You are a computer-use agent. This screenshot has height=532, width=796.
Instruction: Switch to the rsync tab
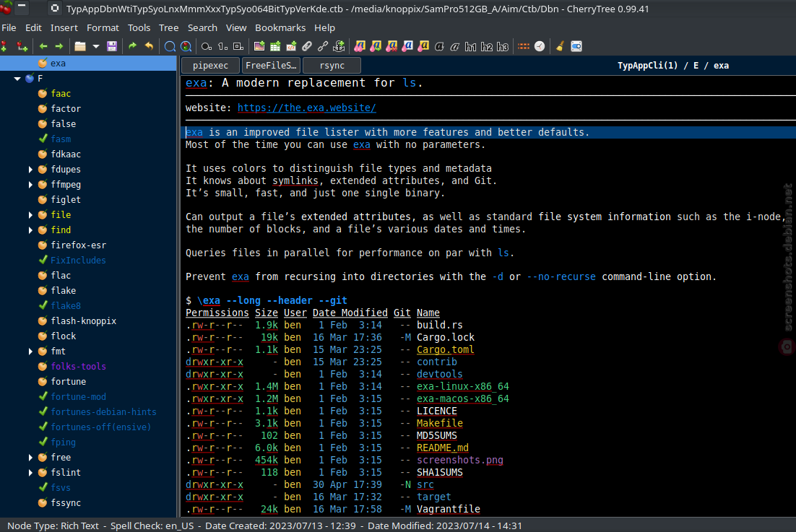coord(332,66)
